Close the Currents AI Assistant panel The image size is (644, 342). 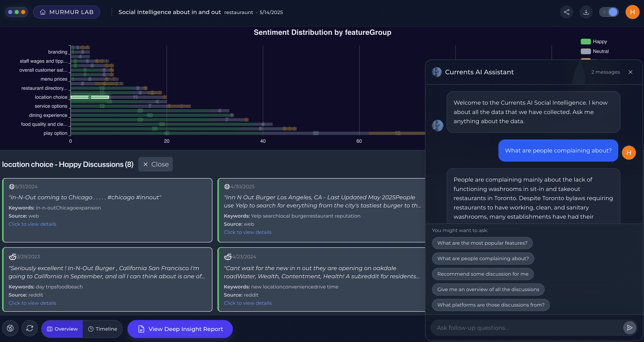(x=631, y=72)
